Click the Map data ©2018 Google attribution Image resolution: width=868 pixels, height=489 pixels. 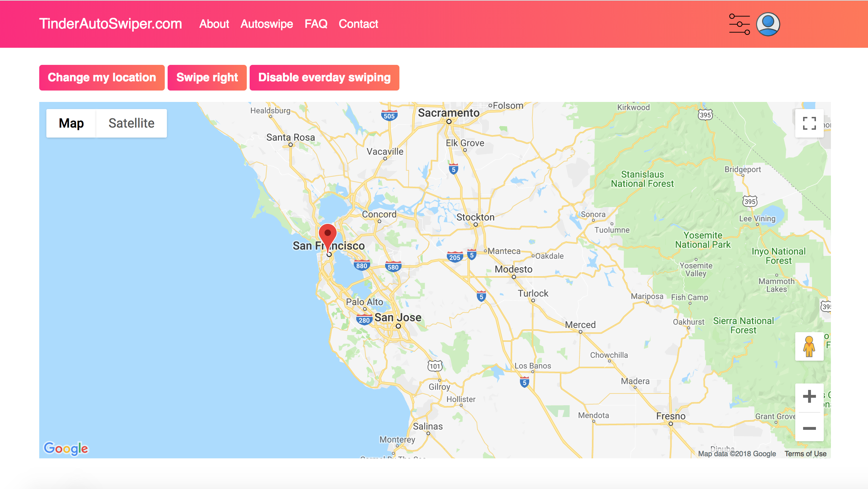point(737,453)
